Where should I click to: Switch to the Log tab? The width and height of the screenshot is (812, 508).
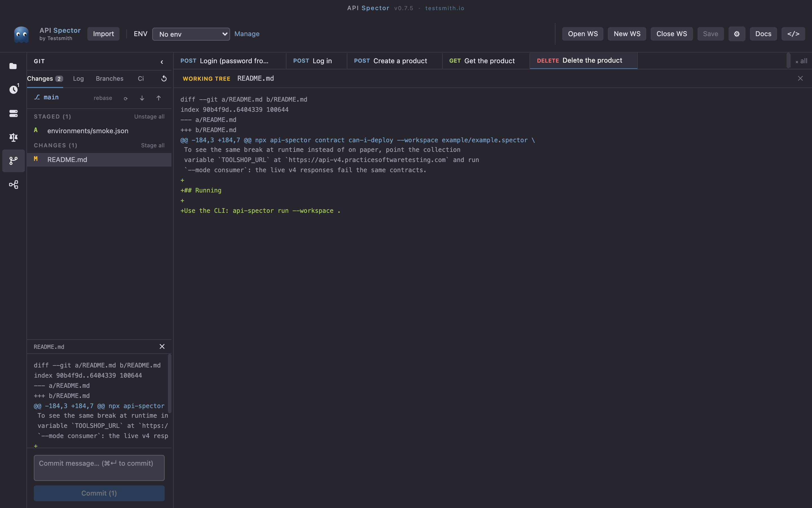[78, 79]
